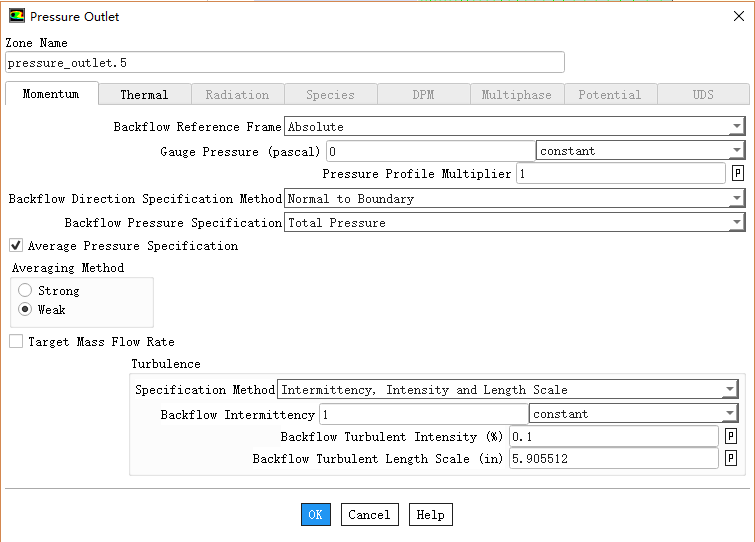Expand the Gauge Pressure constant dropdown

point(736,151)
